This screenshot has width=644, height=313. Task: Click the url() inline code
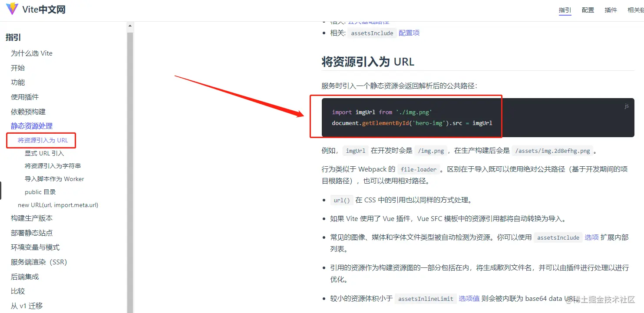click(342, 201)
